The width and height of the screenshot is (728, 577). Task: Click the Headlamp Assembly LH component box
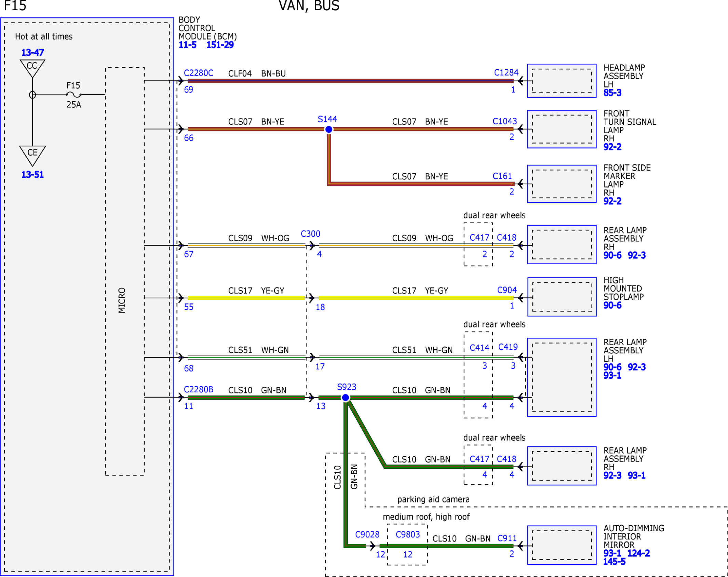tap(562, 81)
